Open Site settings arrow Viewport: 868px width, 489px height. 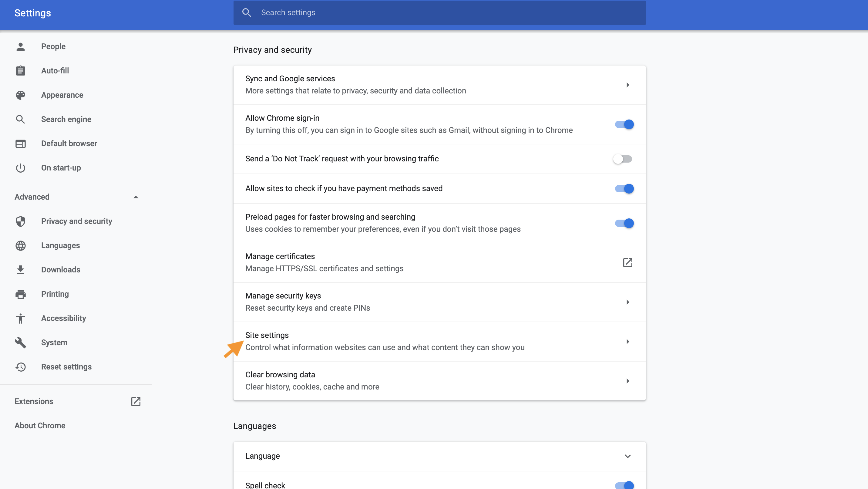(628, 341)
